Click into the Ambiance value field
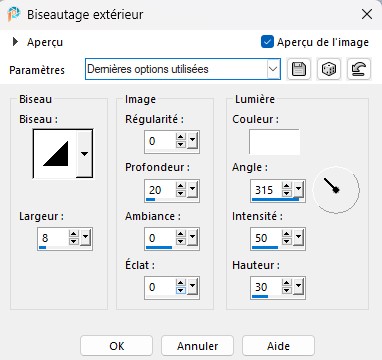Image resolution: width=382 pixels, height=360 pixels. pyautogui.click(x=161, y=238)
